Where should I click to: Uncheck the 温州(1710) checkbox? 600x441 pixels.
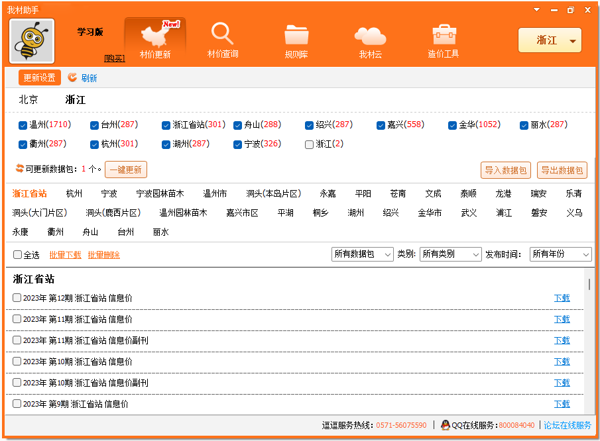coord(23,125)
